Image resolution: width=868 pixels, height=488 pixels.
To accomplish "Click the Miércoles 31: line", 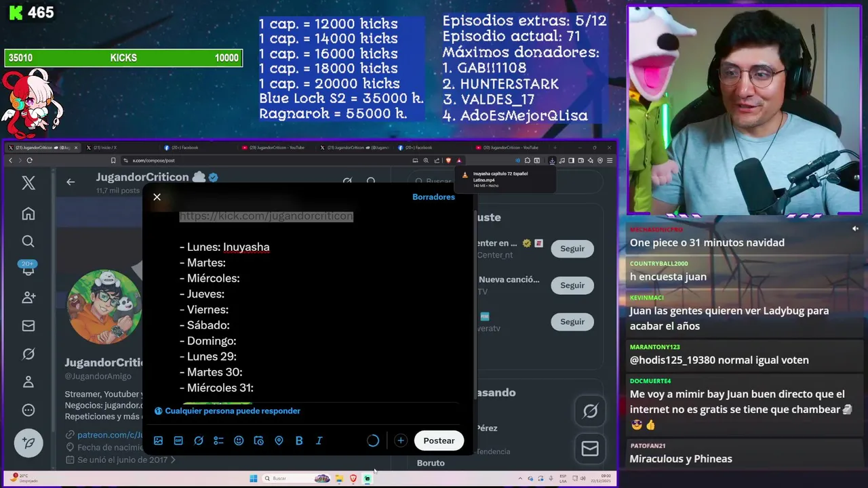I will tap(216, 388).
